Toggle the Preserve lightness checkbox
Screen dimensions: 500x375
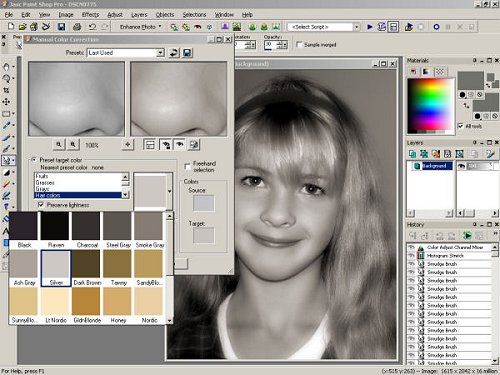(x=41, y=205)
